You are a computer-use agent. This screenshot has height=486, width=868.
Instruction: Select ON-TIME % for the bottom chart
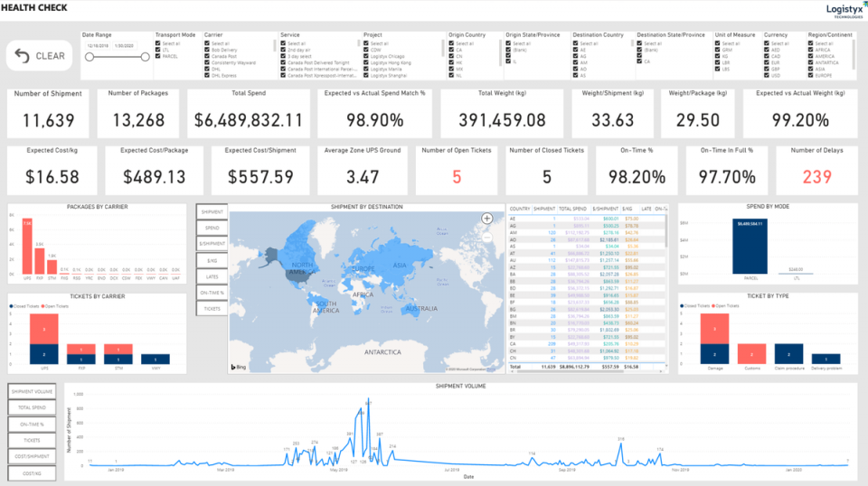point(32,424)
